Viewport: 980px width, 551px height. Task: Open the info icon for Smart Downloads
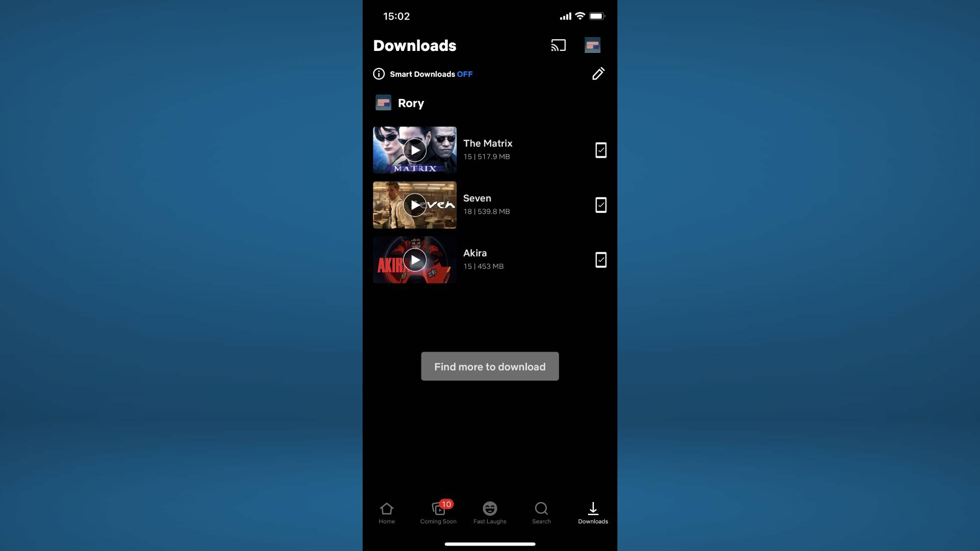379,74
